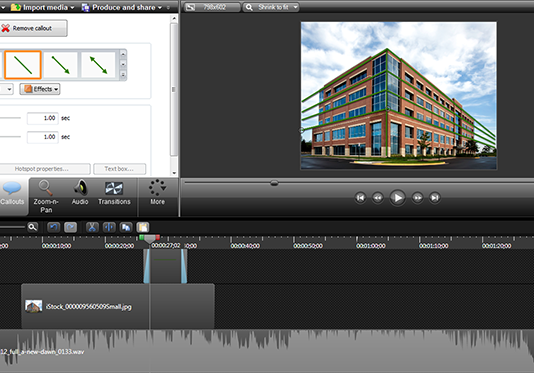Click the Hotspot properties... button

(x=44, y=169)
